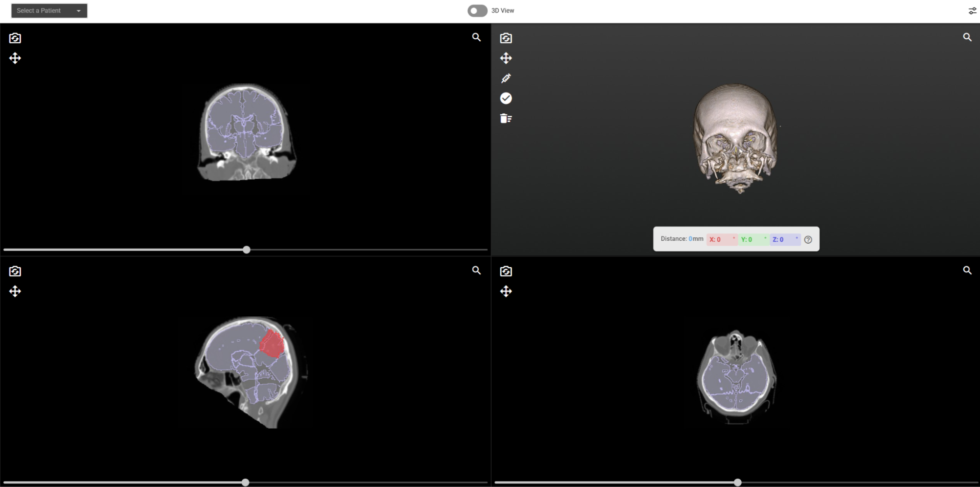Select pan tool in coronal view

(x=15, y=58)
